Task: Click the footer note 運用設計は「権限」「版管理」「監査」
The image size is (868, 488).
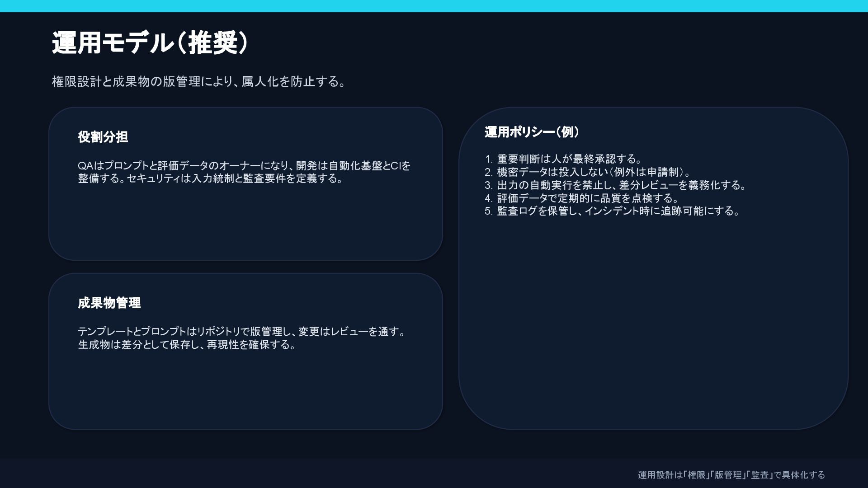Action: [731, 475]
